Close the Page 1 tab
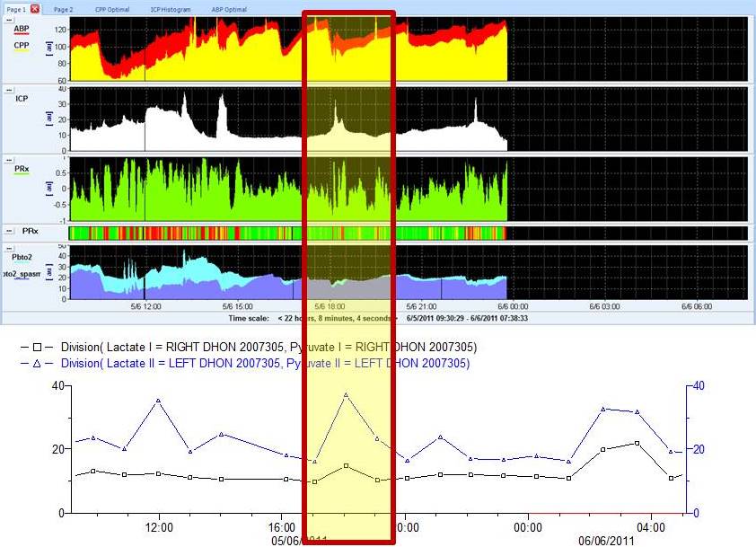Screen dimensions: 756x547 (34, 8)
